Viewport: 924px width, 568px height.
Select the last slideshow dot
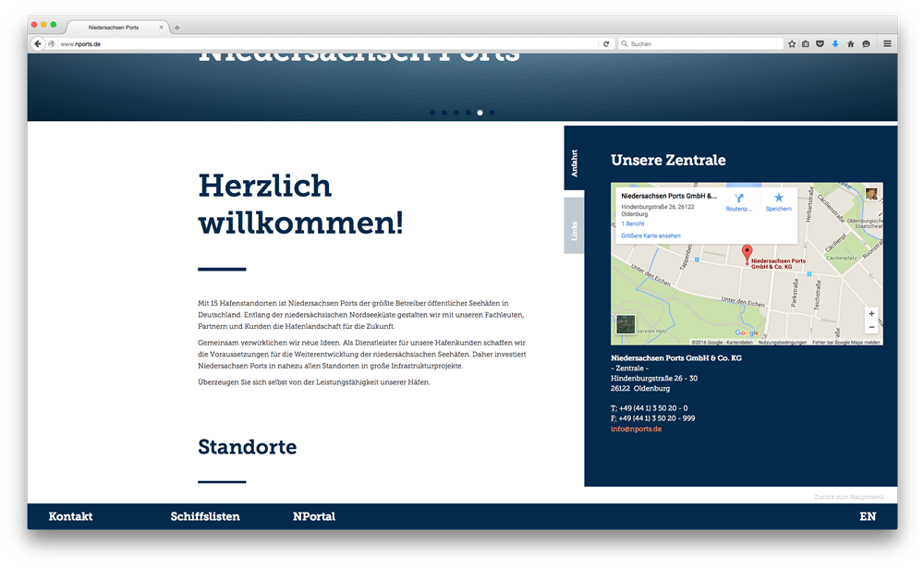pyautogui.click(x=492, y=113)
